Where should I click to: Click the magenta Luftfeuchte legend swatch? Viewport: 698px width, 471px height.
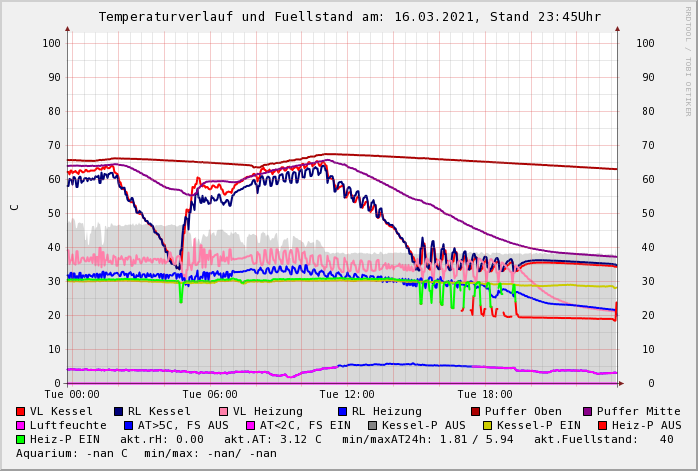click(21, 426)
